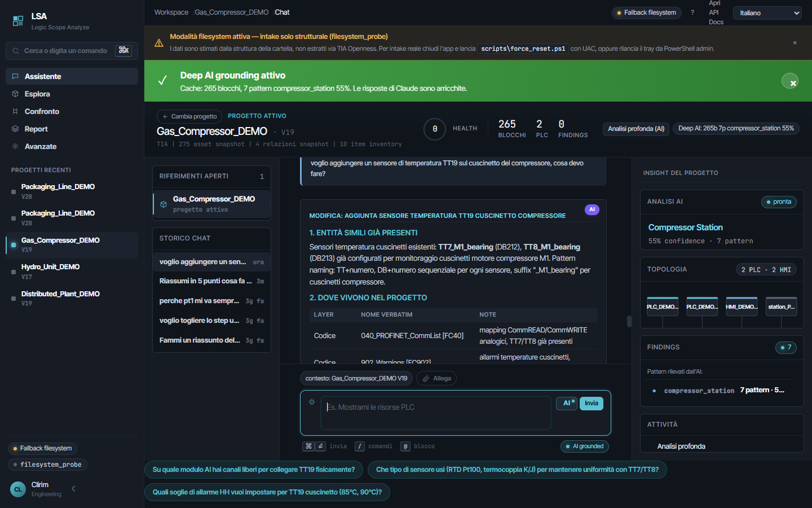Screen dimensions: 812x508
Task: Click the chat message input field
Action: [436, 413]
